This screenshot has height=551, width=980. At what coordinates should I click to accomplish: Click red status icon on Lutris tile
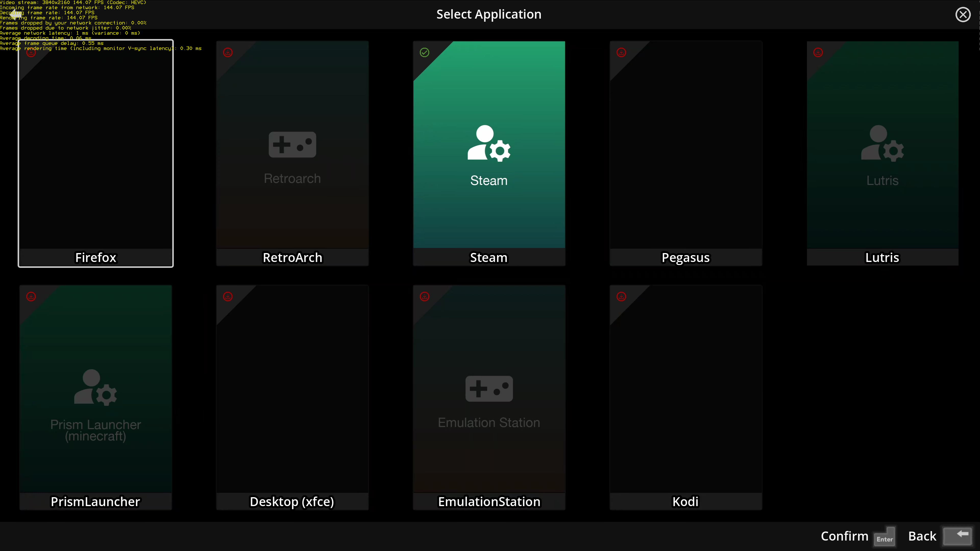click(x=818, y=53)
